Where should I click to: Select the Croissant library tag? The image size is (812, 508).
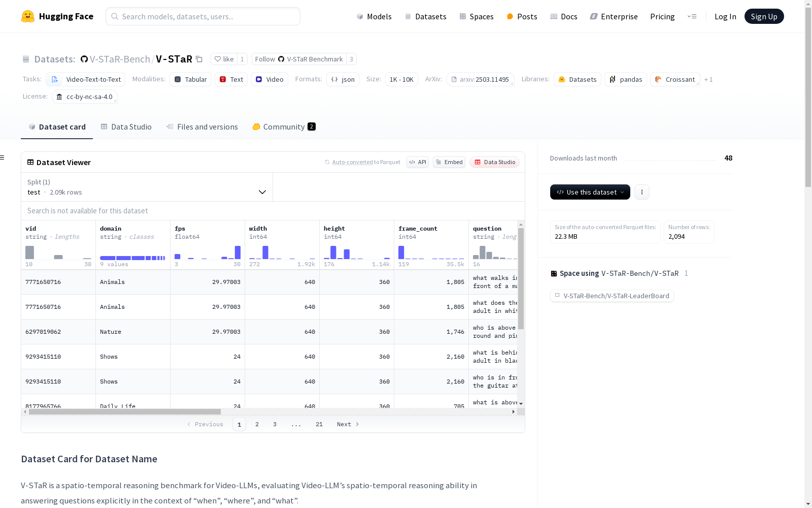click(x=675, y=79)
